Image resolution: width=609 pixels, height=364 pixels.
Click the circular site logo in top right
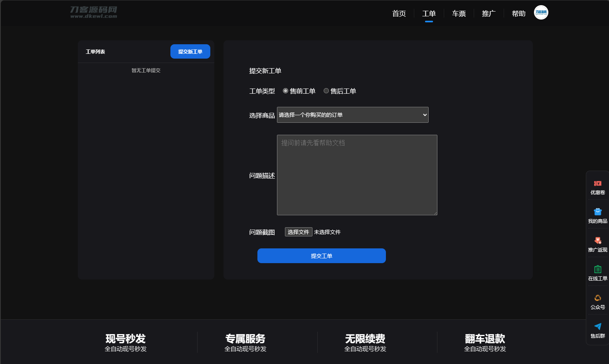click(541, 12)
